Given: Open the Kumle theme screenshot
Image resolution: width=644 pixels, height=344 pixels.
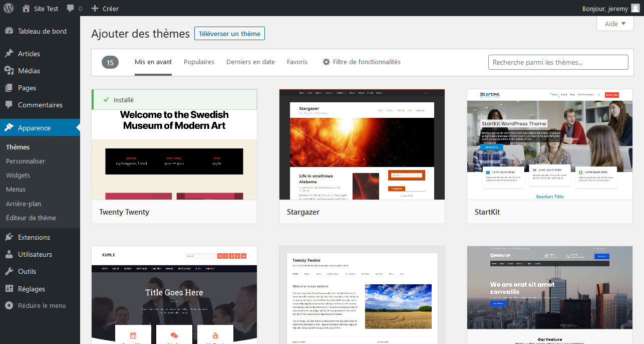Looking at the screenshot, I should [x=174, y=295].
